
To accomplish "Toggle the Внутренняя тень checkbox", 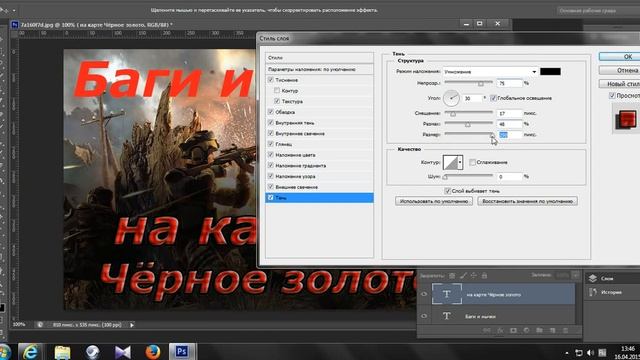I will coord(271,122).
